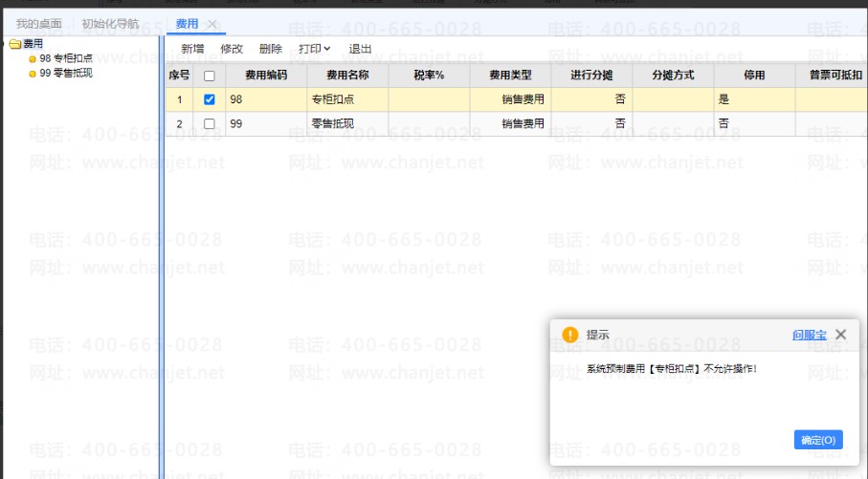Click 新增 in the toolbar
Viewport: 868px width, 479px height.
click(192, 49)
